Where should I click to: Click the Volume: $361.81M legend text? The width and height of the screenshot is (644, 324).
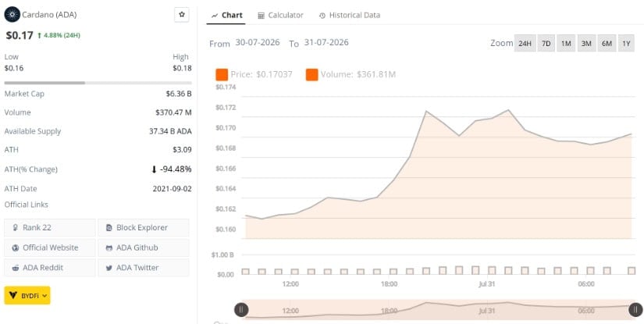358,75
